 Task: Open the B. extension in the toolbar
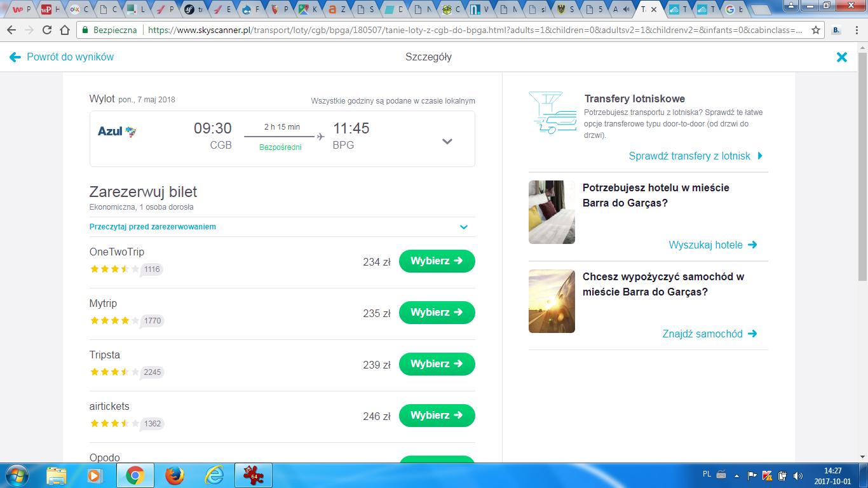tap(836, 30)
